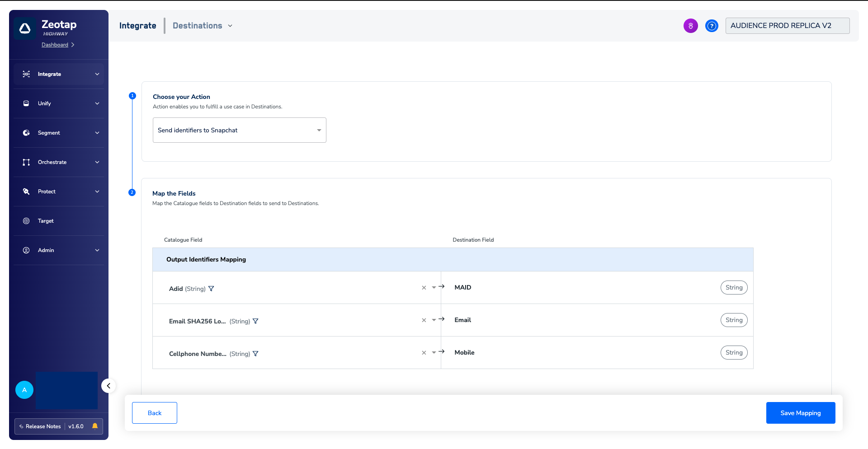Click the Integrate header title

point(138,26)
